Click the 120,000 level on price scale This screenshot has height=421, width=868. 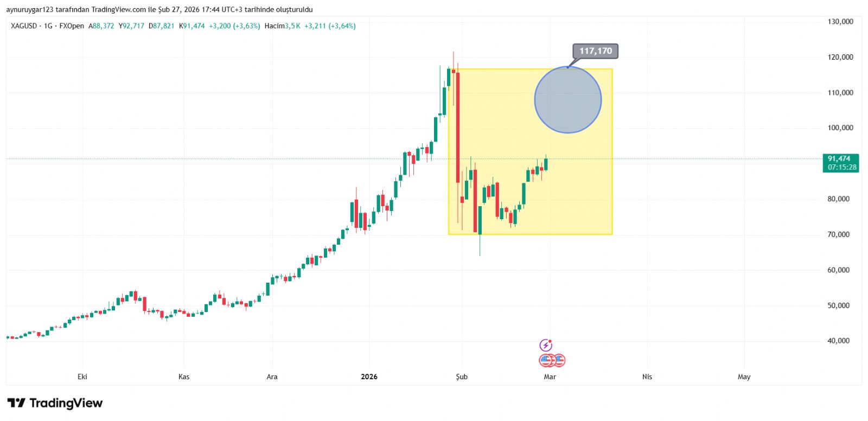[x=840, y=58]
